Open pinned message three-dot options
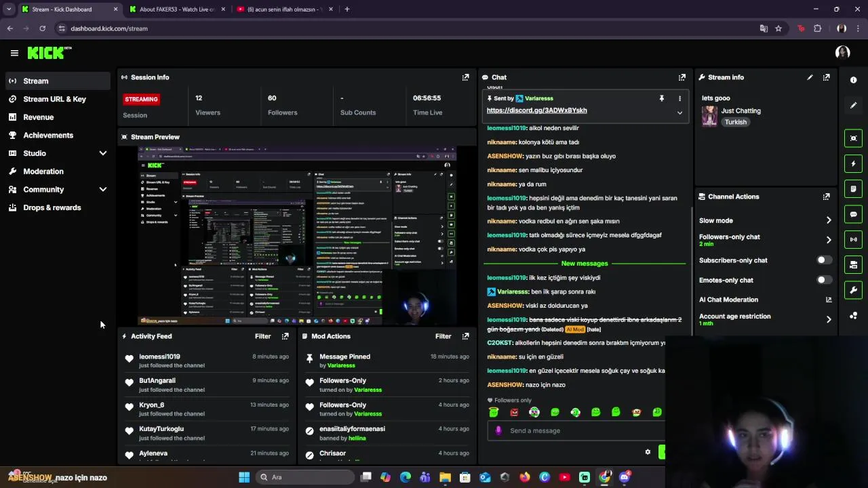Viewport: 868px width, 488px height. [x=679, y=98]
